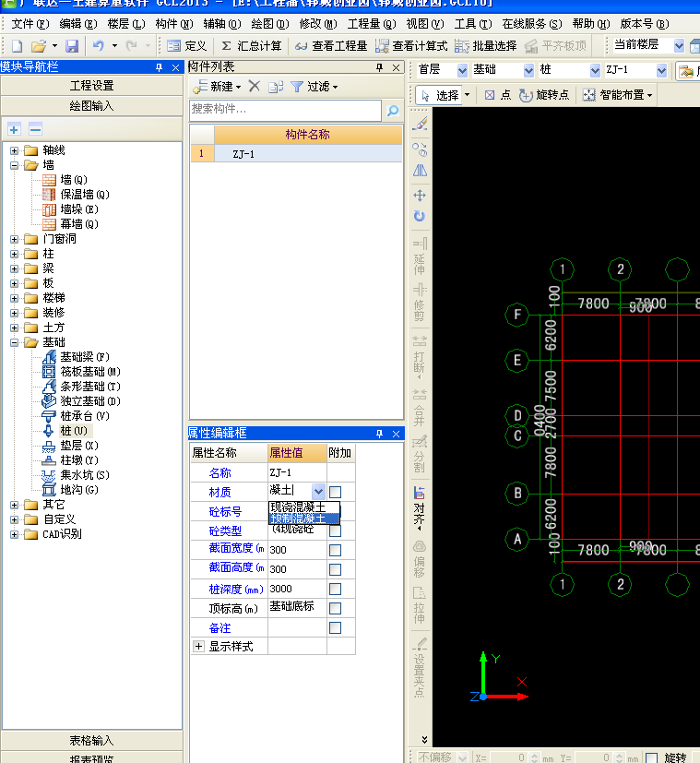The width and height of the screenshot is (700, 763).
Task: Open 基础 category dropdown
Action: pyautogui.click(x=528, y=70)
